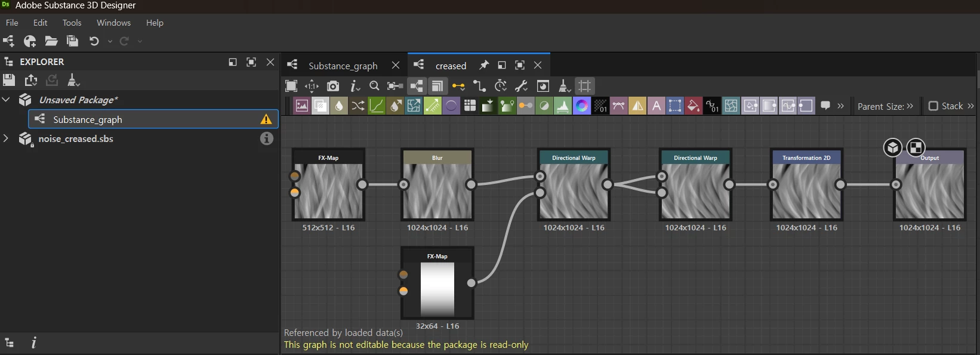This screenshot has height=355, width=980.
Task: Add a Channels Shuffle node
Action: point(358,106)
